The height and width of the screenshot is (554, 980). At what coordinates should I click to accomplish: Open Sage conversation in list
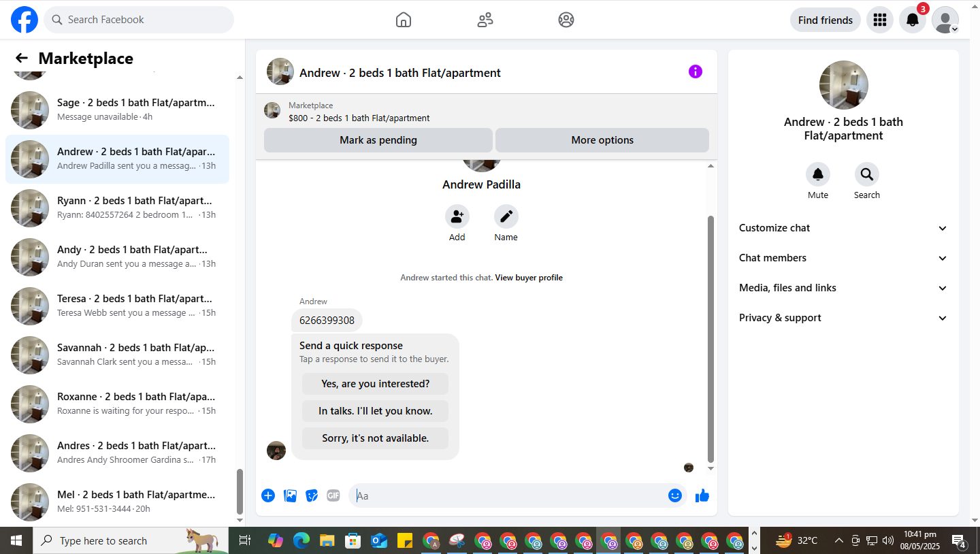point(117,110)
